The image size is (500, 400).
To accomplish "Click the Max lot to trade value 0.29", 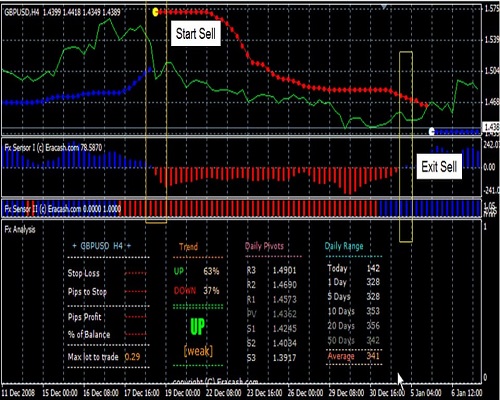I will [x=132, y=357].
